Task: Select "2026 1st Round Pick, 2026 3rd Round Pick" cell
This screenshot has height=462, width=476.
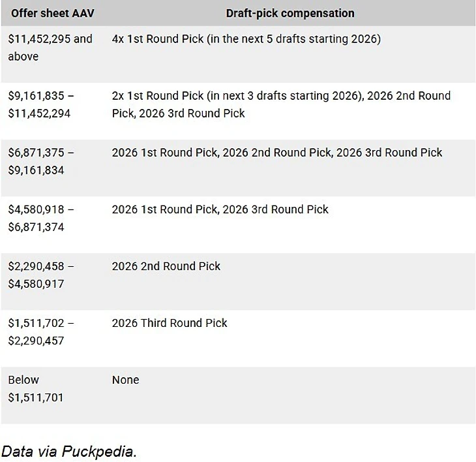Action: [x=220, y=209]
